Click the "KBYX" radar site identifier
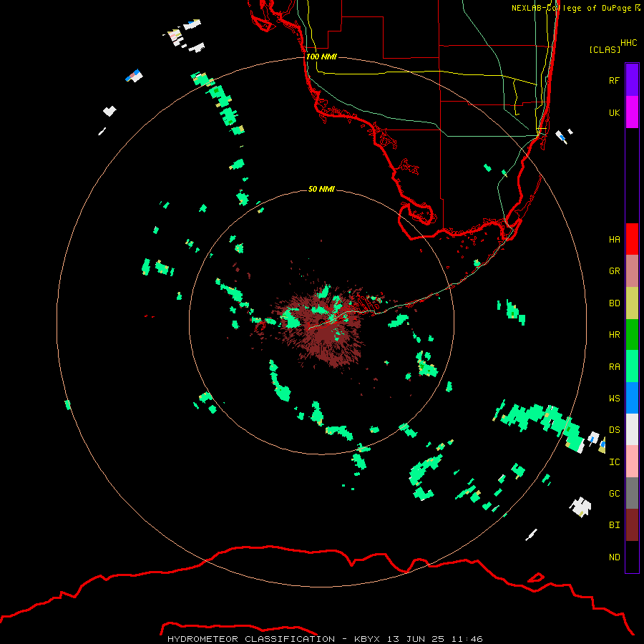Screen dimensions: 644x644 (367, 639)
